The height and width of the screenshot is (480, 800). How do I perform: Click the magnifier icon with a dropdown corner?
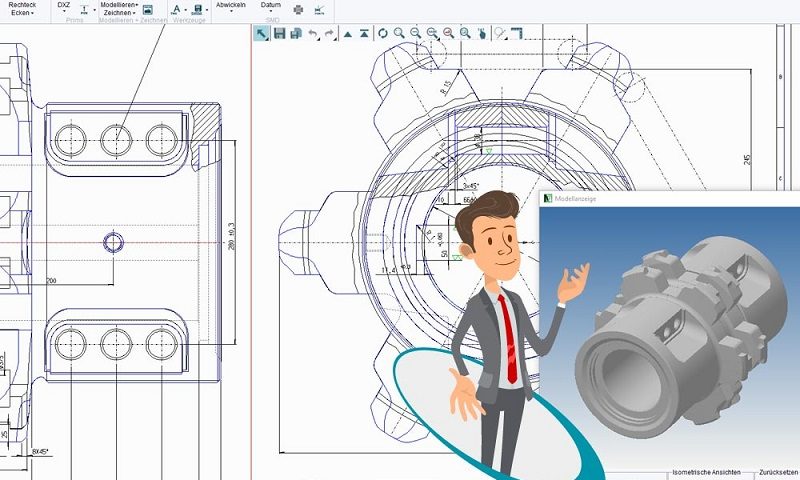click(432, 34)
